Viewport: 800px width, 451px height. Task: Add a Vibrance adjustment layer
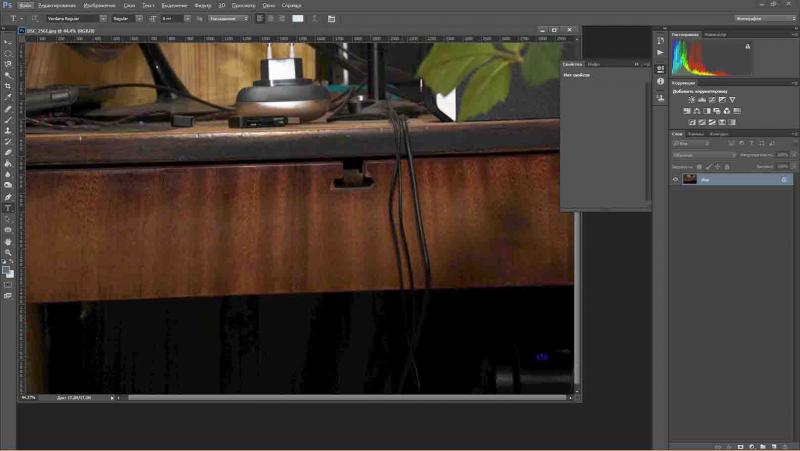pyautogui.click(x=732, y=99)
